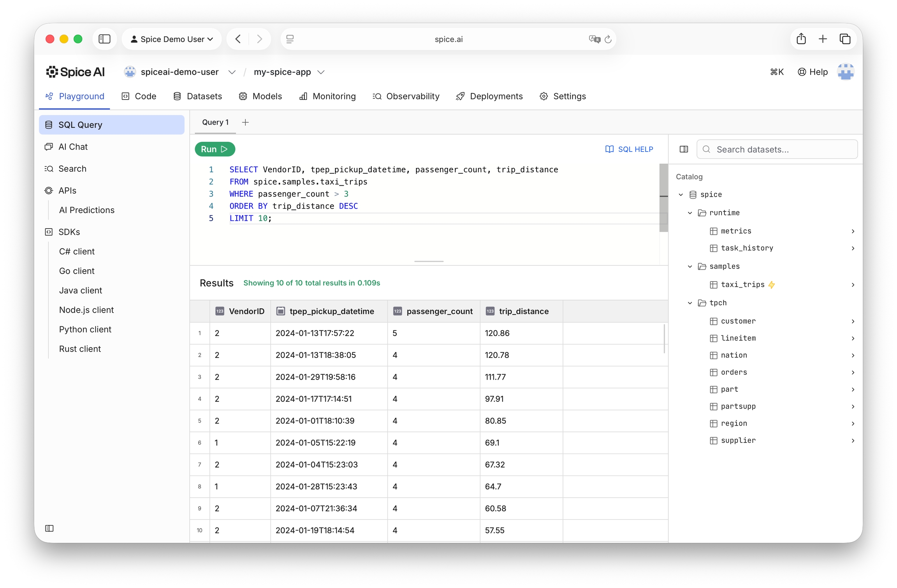Click the taxi_trips lightning bolt icon
This screenshot has width=897, height=588.
[772, 285]
